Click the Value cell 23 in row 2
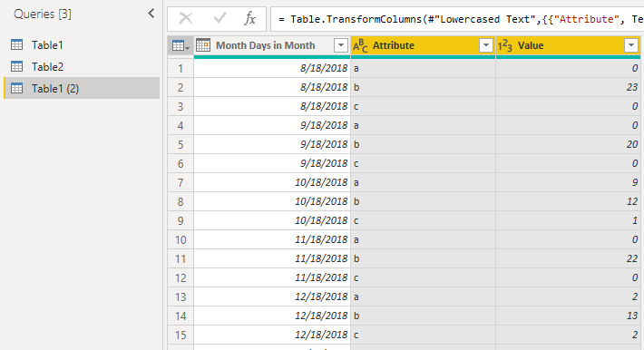This screenshot has width=644, height=350. (568, 87)
